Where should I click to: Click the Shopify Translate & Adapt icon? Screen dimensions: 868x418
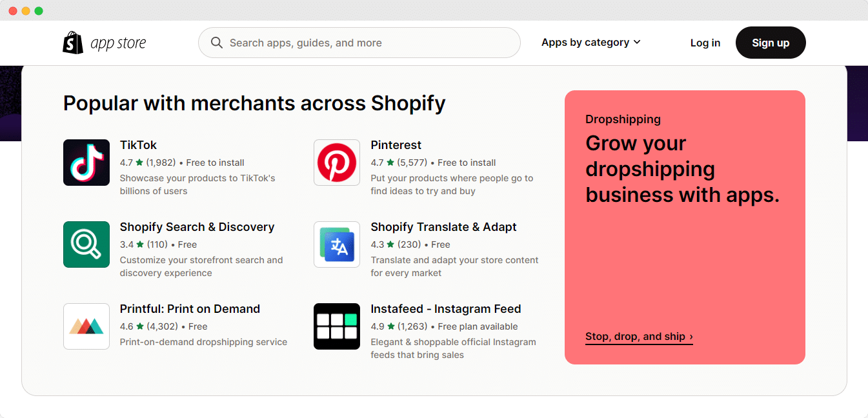pyautogui.click(x=337, y=244)
